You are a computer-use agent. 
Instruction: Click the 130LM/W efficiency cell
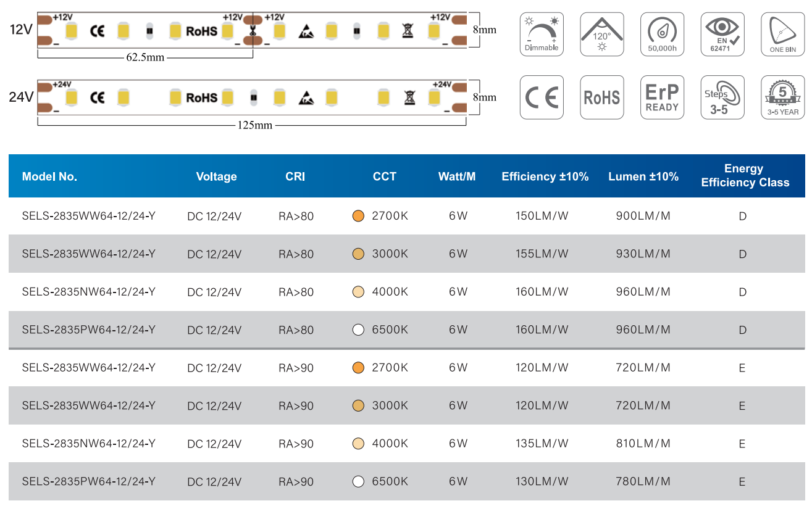pyautogui.click(x=542, y=481)
